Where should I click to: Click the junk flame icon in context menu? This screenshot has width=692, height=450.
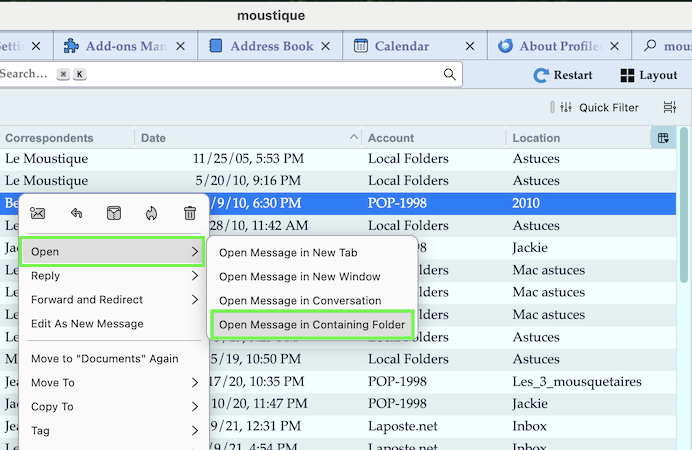coord(152,213)
